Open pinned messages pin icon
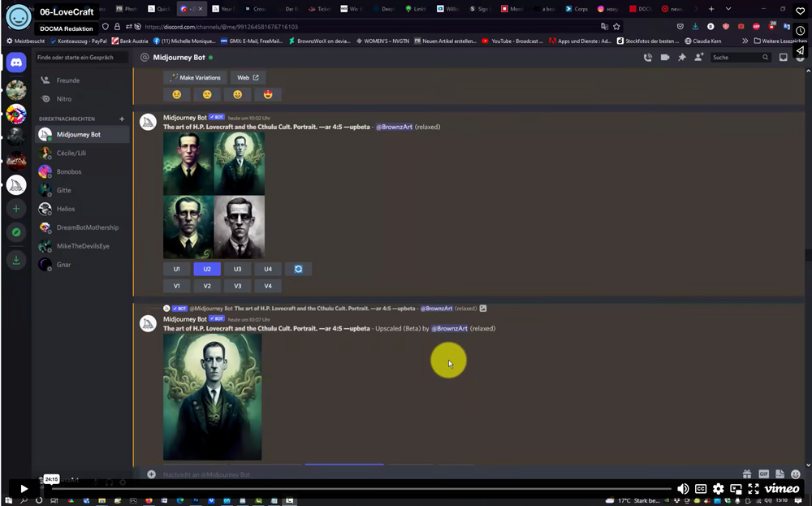This screenshot has height=506, width=812. point(682,58)
